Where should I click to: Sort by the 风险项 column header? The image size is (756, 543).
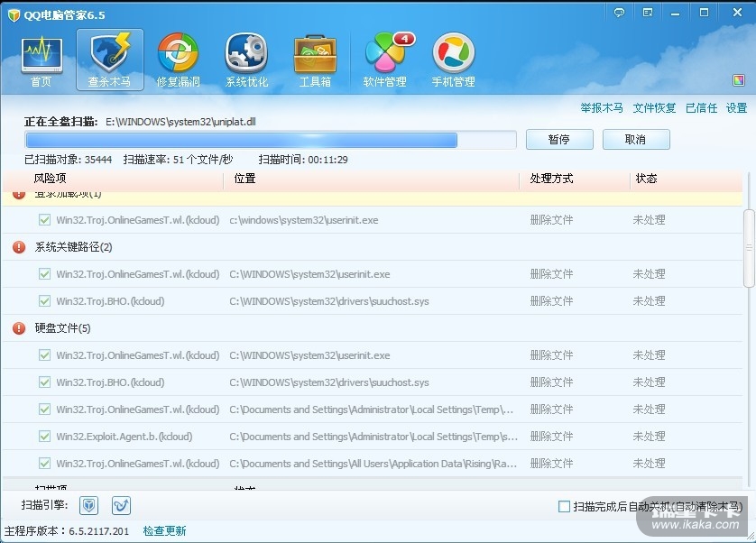[51, 179]
